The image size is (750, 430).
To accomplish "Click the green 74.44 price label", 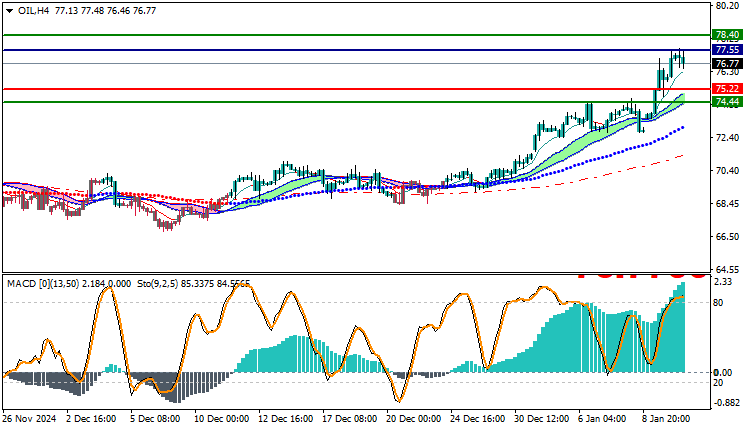I will (x=728, y=101).
